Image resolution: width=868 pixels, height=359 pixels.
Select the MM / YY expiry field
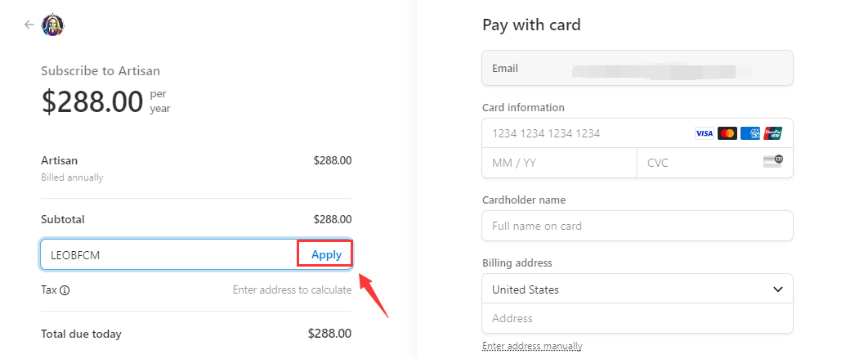coord(560,163)
